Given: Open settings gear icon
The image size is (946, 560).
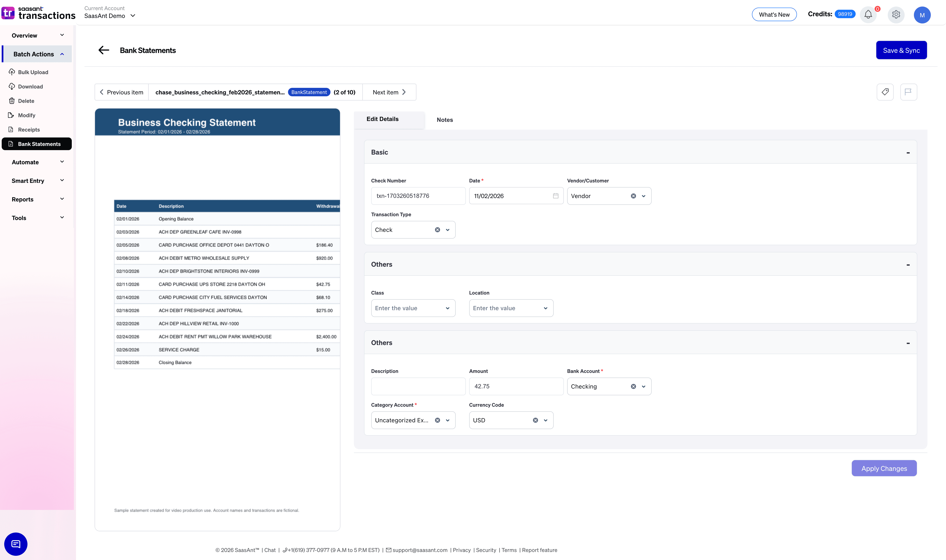Looking at the screenshot, I should pyautogui.click(x=896, y=15).
